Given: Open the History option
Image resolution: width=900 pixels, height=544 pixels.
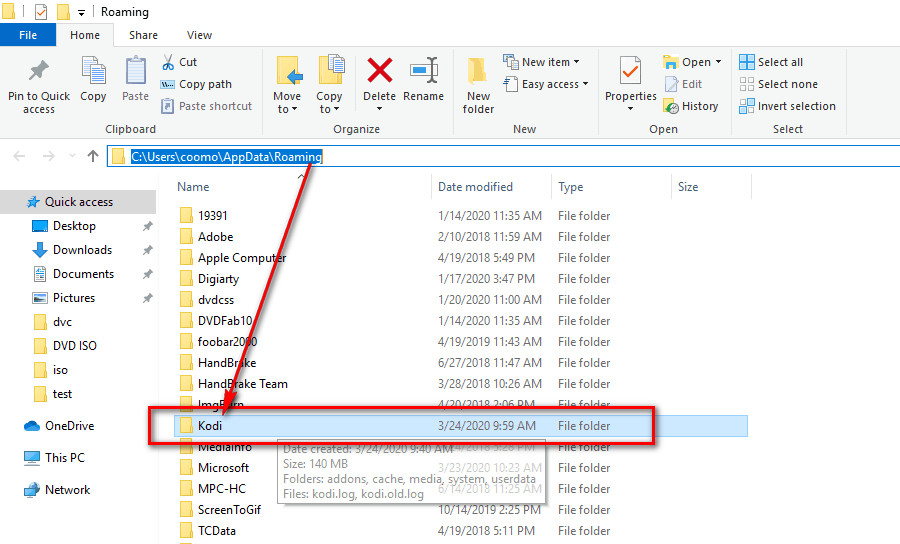Looking at the screenshot, I should coord(691,106).
